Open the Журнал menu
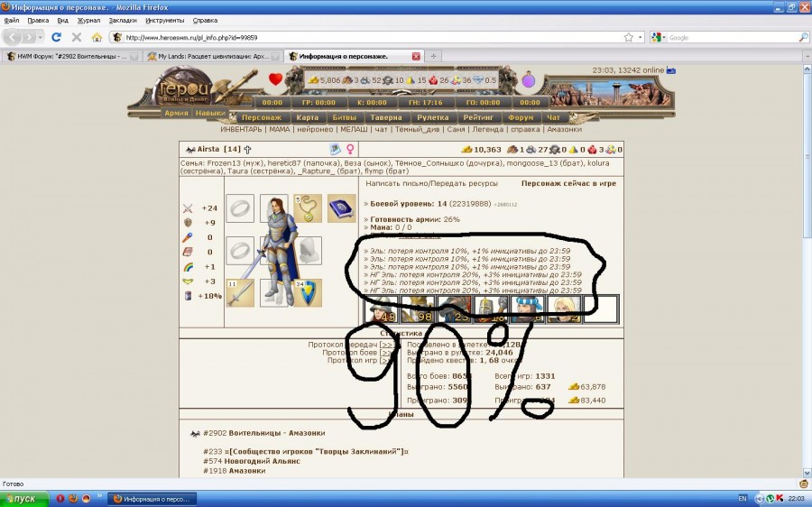 click(88, 20)
